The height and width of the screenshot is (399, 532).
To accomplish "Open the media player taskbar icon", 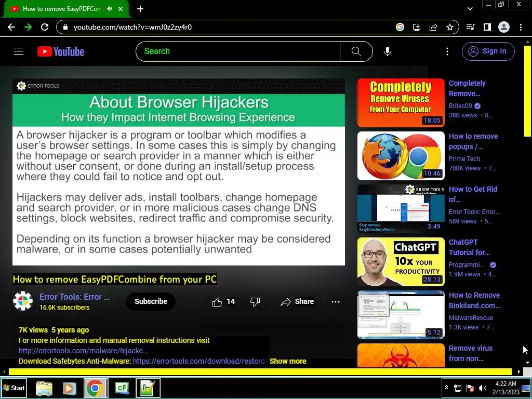I will coord(69,388).
